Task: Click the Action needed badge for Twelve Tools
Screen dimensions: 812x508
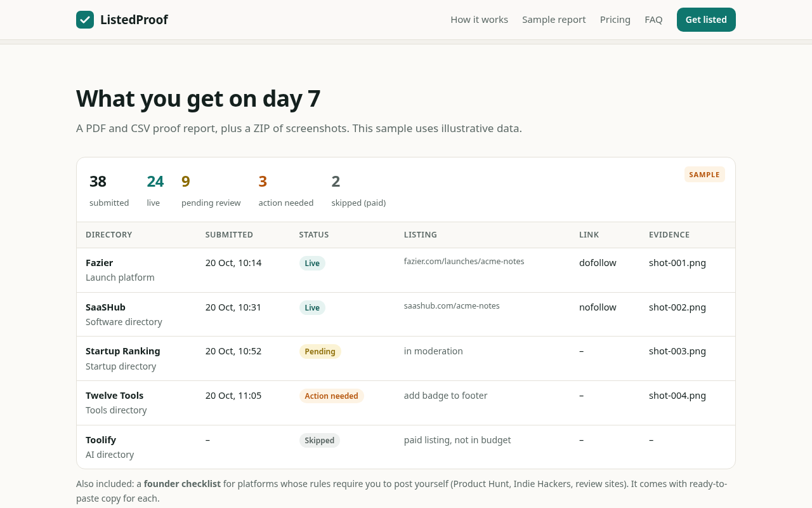Action: click(331, 396)
